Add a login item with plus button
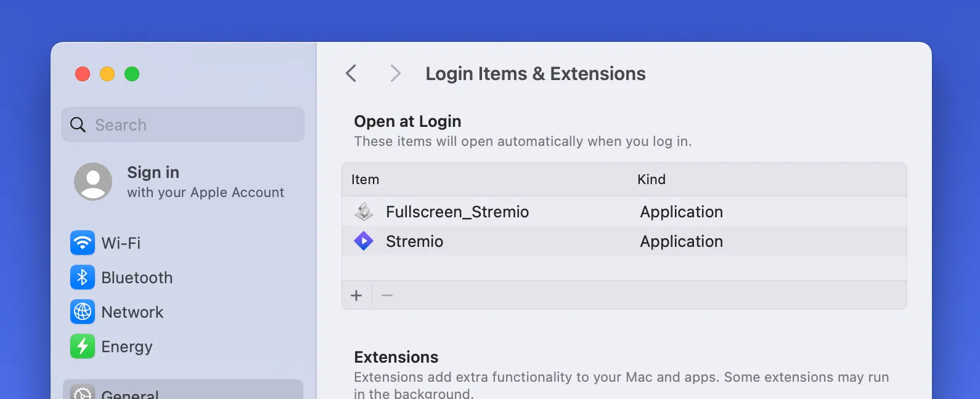Screen dimensions: 980x399 [356, 296]
